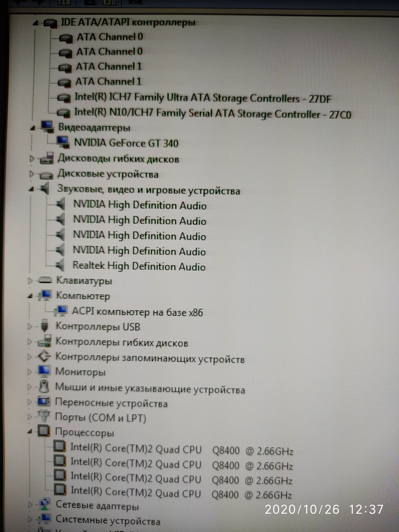Viewport: 399px width, 532px height.
Task: Collapse the IDE ATA/ATAPI контроллеры node
Action: pyautogui.click(x=35, y=23)
